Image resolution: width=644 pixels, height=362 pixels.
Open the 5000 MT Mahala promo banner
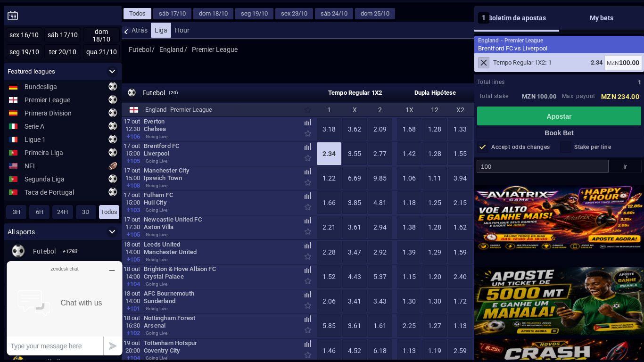(x=559, y=302)
